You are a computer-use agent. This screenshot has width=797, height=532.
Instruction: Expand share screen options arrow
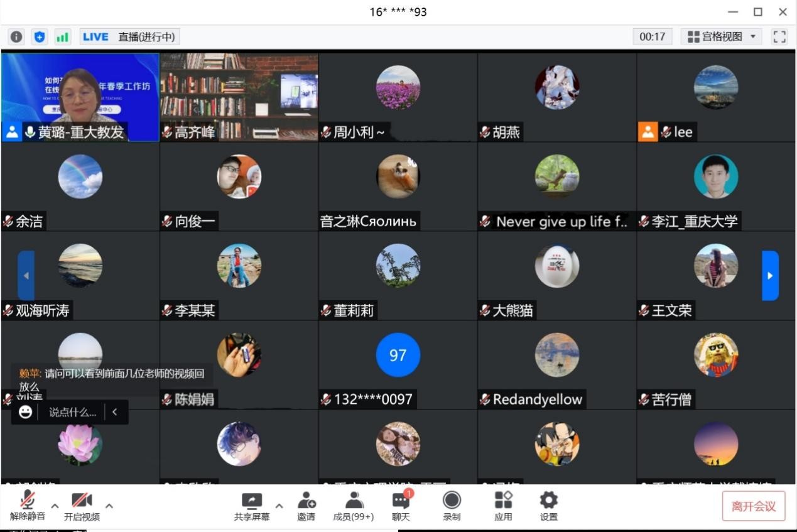279,506
